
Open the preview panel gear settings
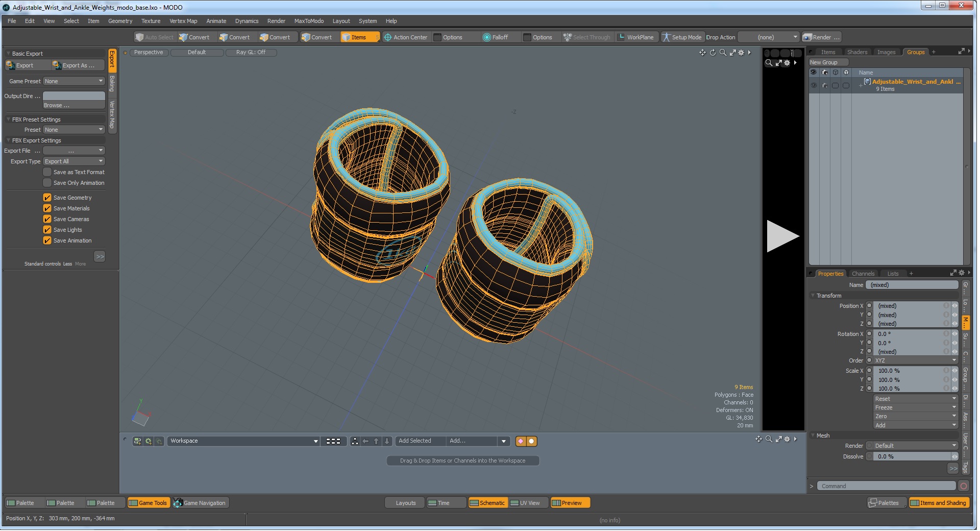787,63
